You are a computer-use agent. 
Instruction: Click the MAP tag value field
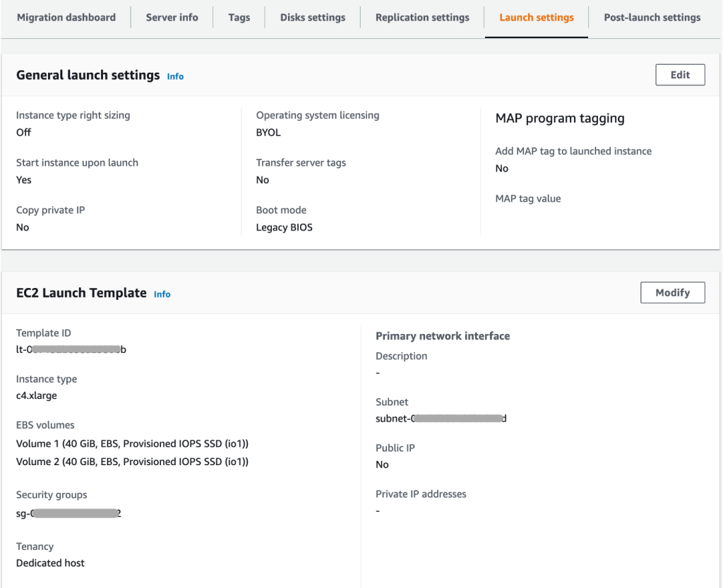(x=528, y=198)
